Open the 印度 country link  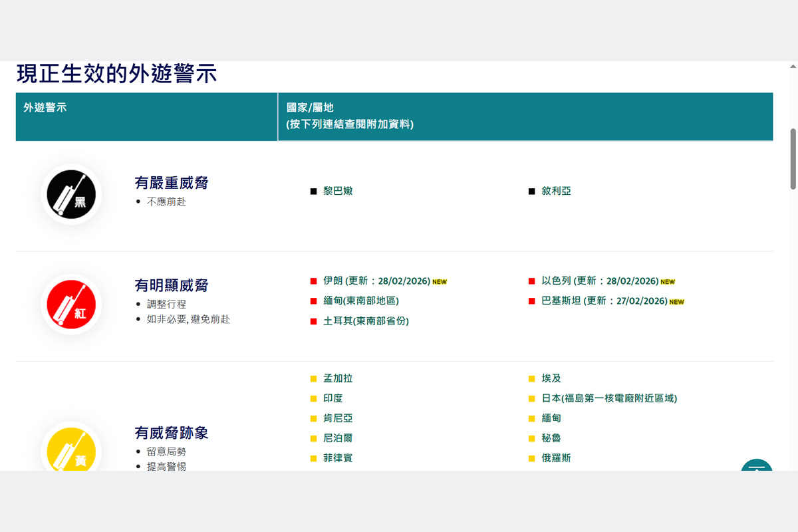point(333,398)
